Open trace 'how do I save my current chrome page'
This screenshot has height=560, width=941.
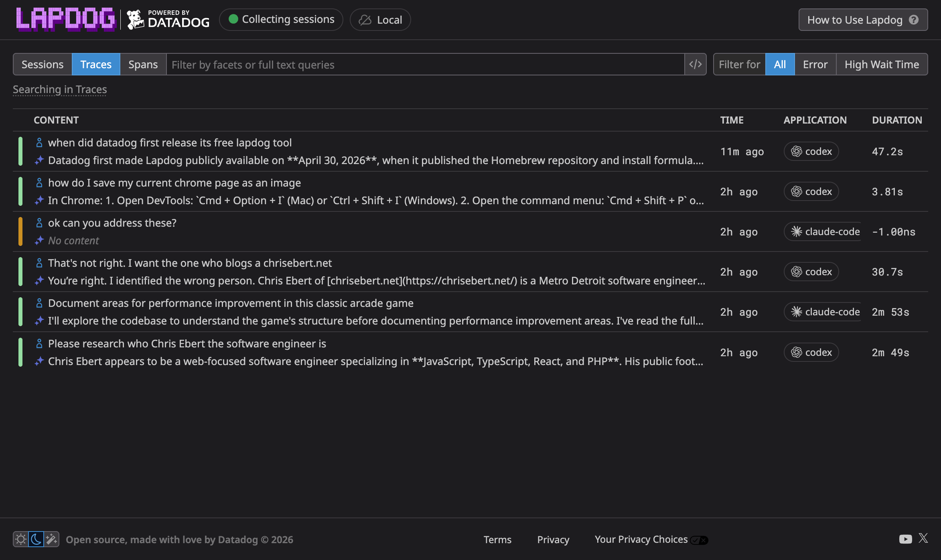470,191
